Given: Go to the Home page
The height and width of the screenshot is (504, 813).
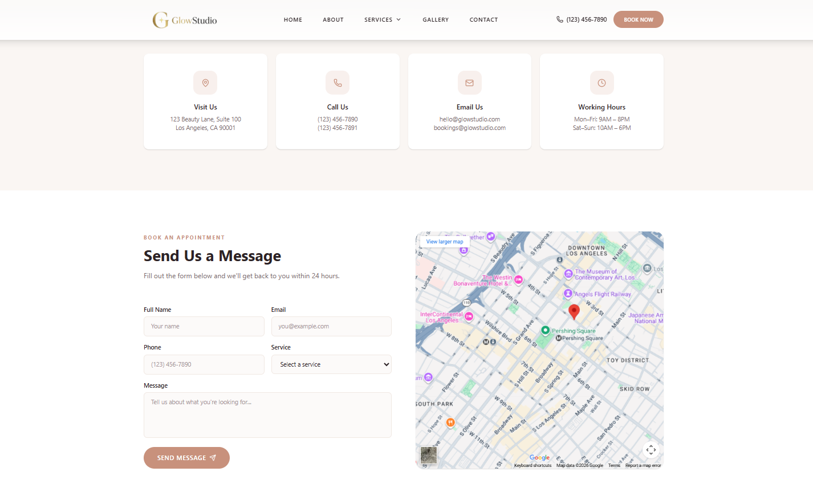Looking at the screenshot, I should [293, 19].
